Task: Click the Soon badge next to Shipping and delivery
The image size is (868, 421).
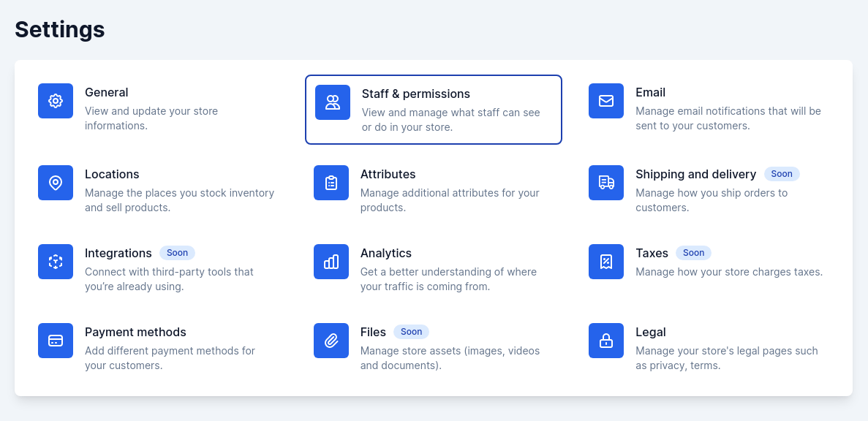Action: [x=782, y=174]
